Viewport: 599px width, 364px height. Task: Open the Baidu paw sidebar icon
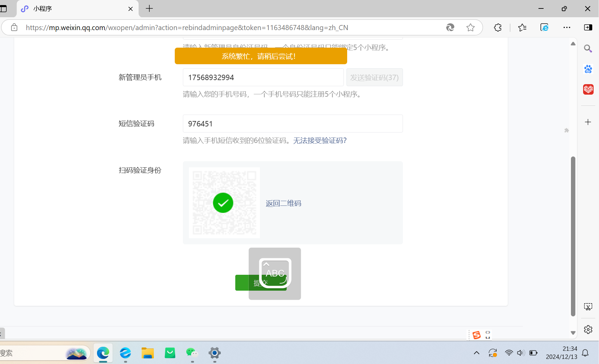pos(588,69)
